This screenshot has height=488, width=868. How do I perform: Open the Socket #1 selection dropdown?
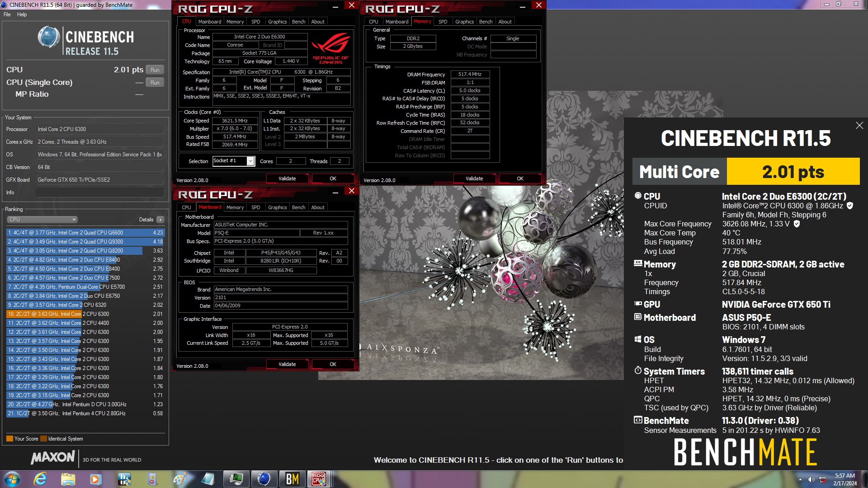click(250, 161)
